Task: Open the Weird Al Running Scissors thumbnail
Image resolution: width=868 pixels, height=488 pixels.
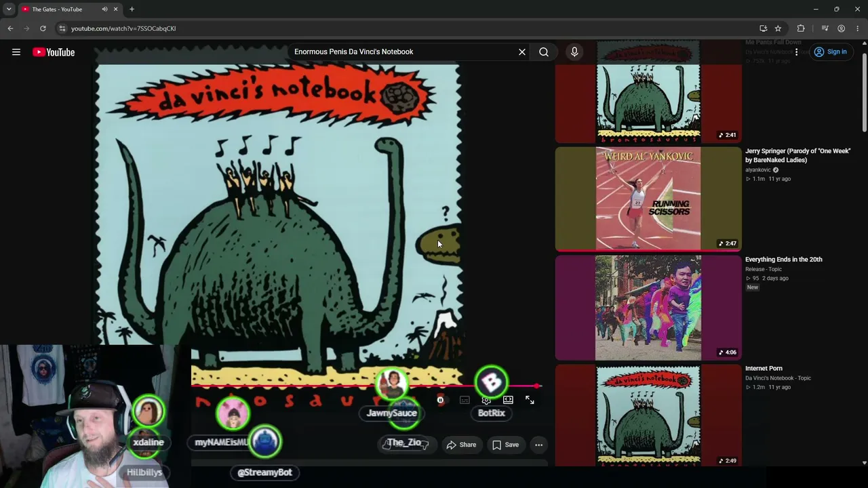Action: tap(648, 199)
